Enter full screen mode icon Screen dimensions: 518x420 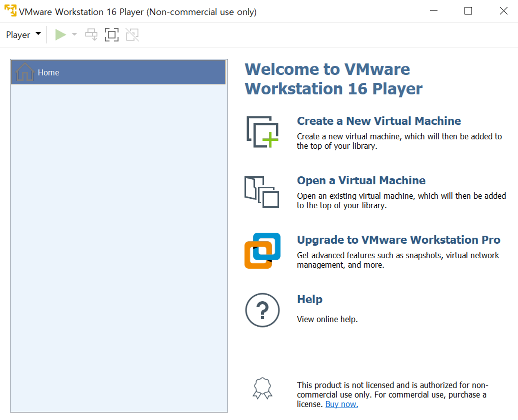(x=111, y=34)
